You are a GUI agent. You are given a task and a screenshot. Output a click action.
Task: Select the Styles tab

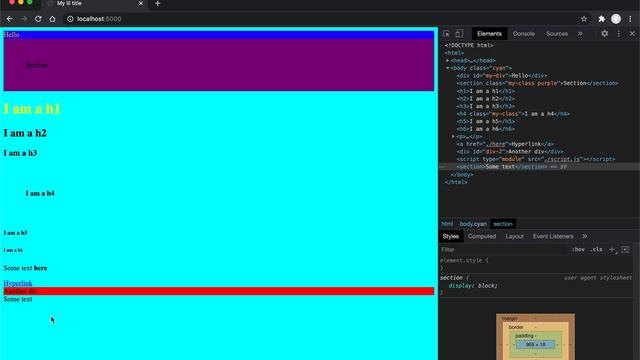(451, 236)
